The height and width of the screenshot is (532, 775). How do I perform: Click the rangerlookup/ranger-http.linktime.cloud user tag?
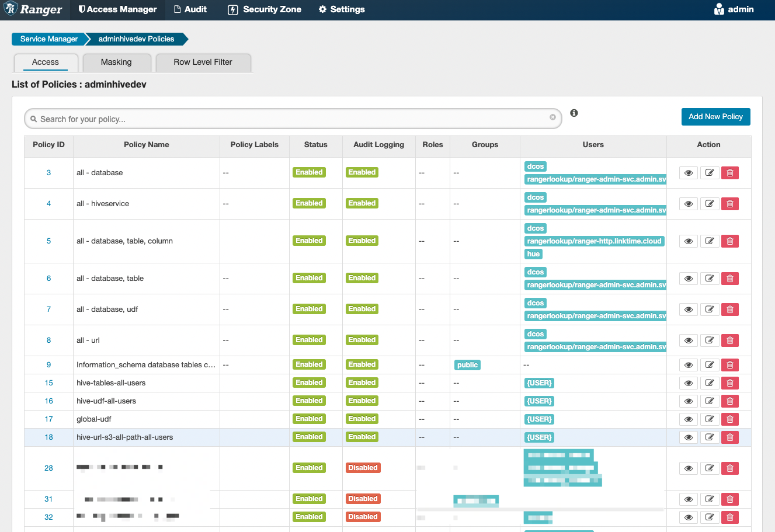594,241
